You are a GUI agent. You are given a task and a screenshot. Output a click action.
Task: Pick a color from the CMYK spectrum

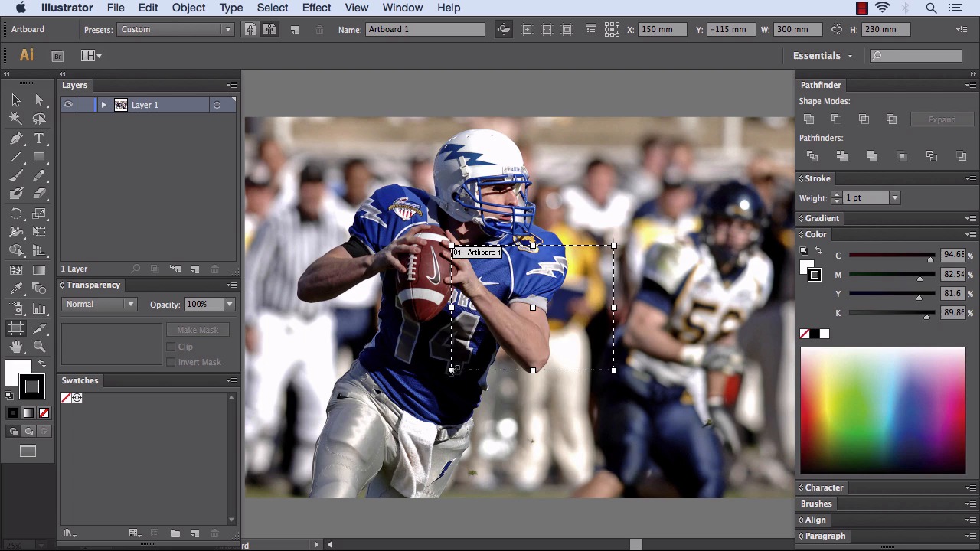coord(883,411)
